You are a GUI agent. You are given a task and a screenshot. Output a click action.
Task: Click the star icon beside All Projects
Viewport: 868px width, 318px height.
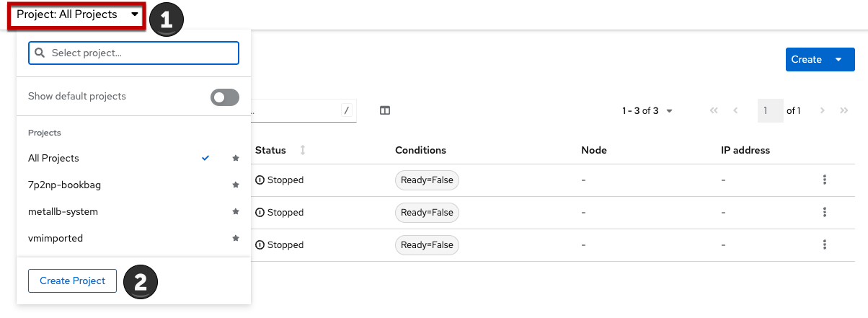236,159
